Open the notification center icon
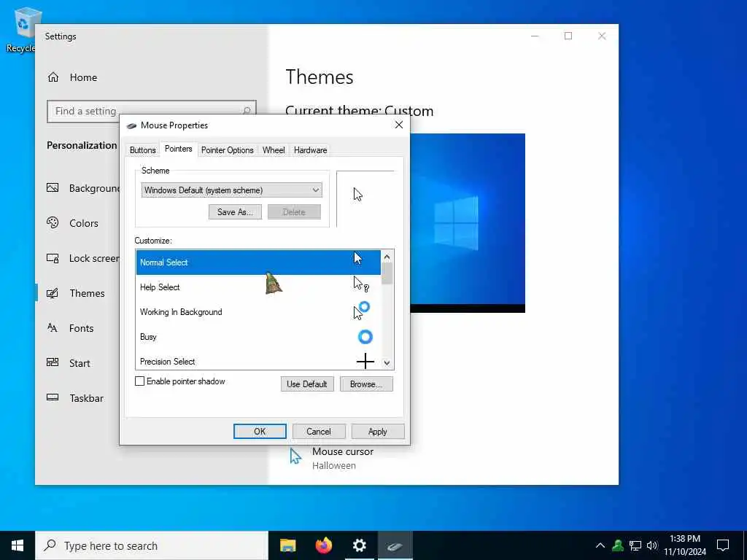 (723, 545)
